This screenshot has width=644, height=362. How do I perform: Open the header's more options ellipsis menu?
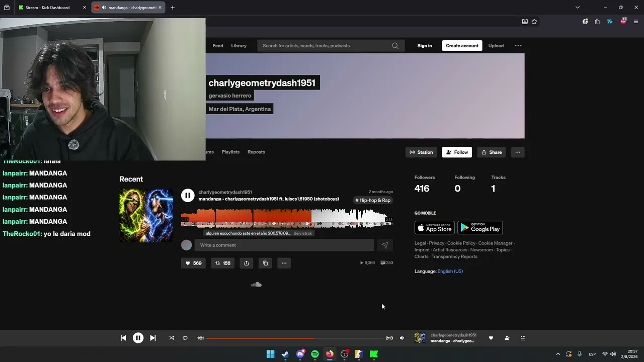[x=518, y=46]
